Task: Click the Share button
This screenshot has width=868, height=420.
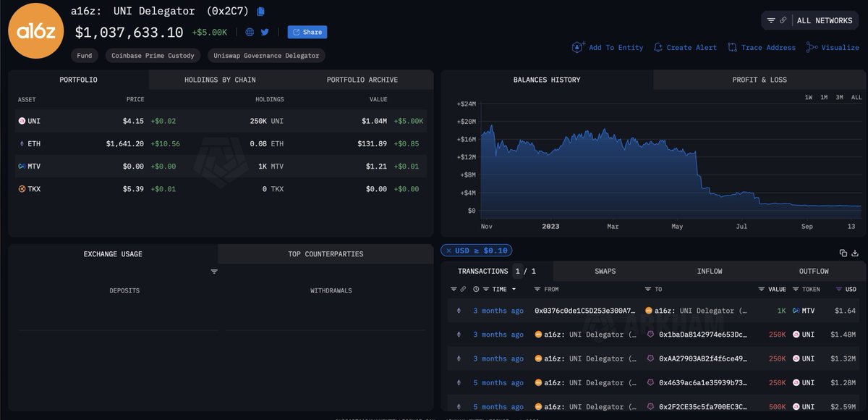Action: click(x=307, y=32)
